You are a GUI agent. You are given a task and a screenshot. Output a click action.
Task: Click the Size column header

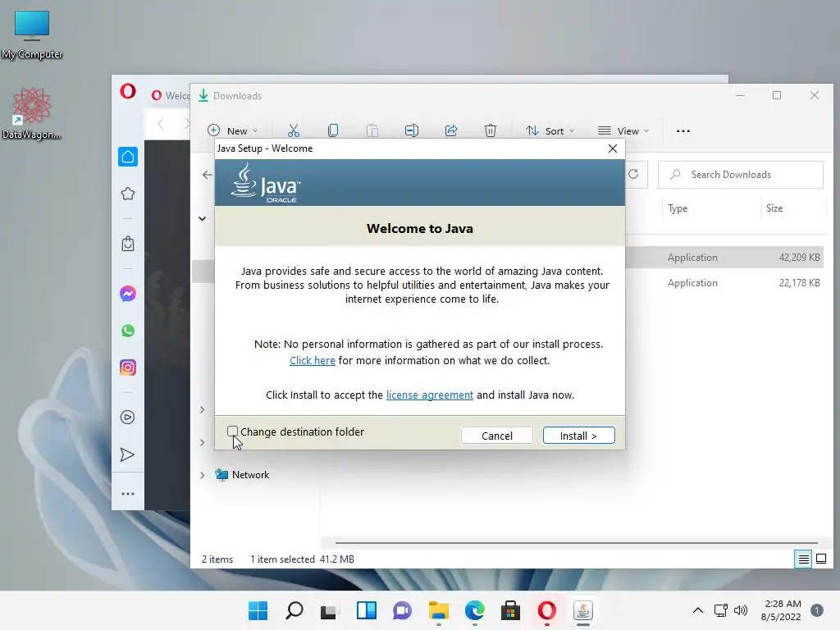coord(774,208)
